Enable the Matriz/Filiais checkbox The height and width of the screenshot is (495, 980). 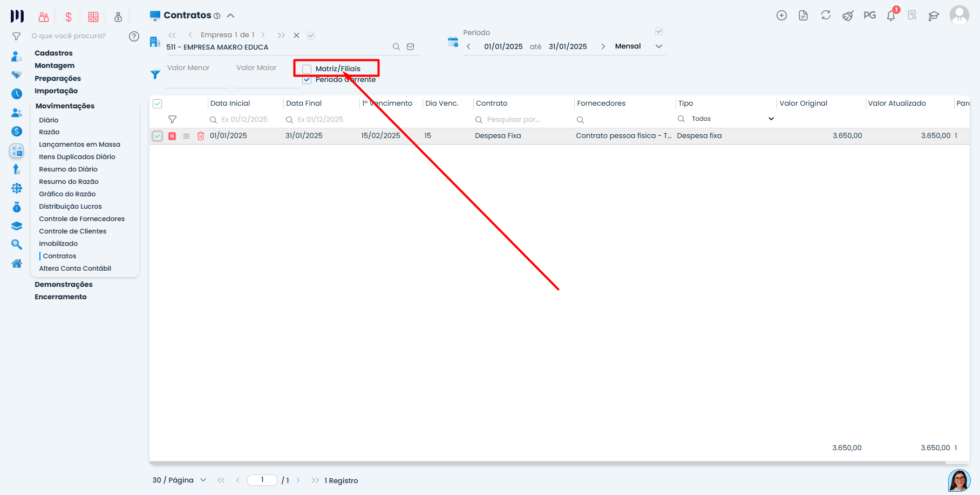tap(307, 69)
